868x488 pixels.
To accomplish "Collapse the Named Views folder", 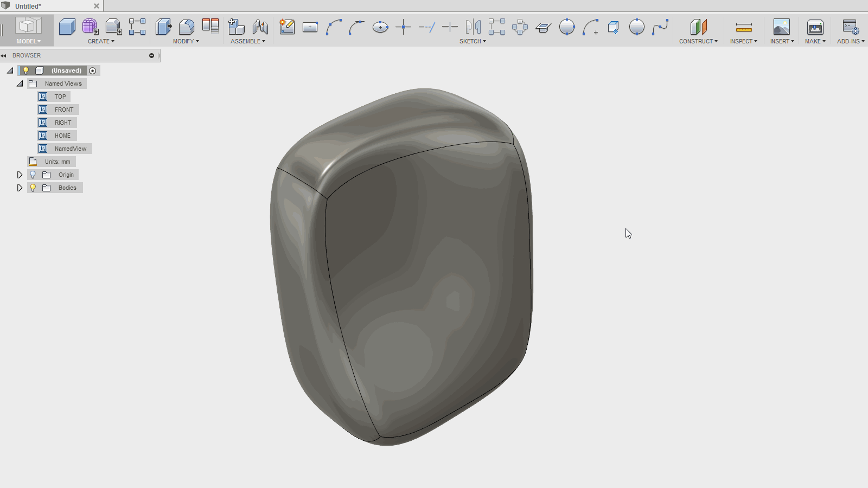I will tap(20, 84).
